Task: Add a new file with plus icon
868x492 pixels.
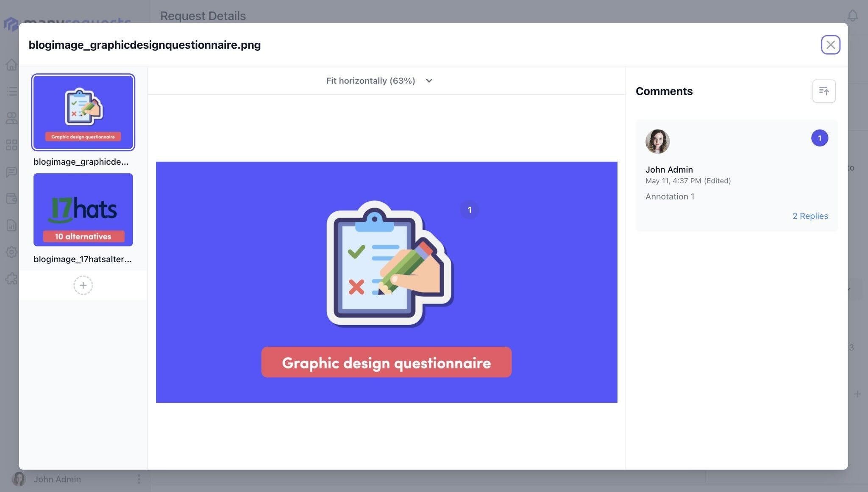Action: [x=83, y=285]
